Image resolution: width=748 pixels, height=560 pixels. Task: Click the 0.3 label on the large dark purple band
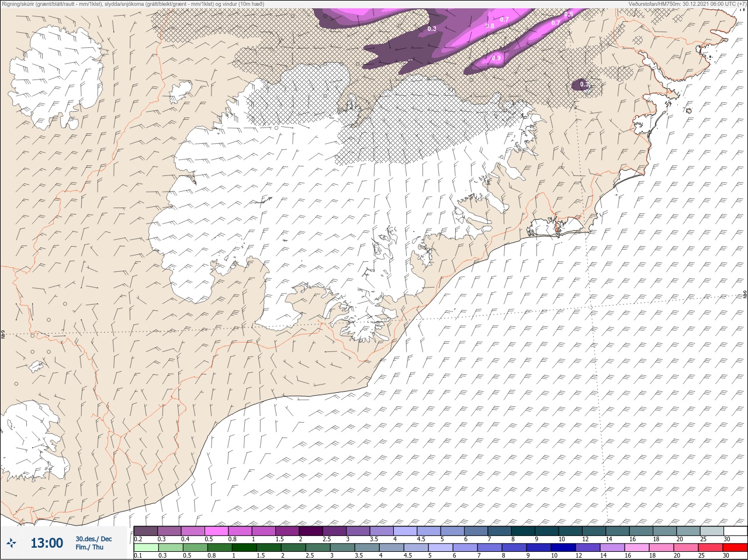pyautogui.click(x=432, y=29)
